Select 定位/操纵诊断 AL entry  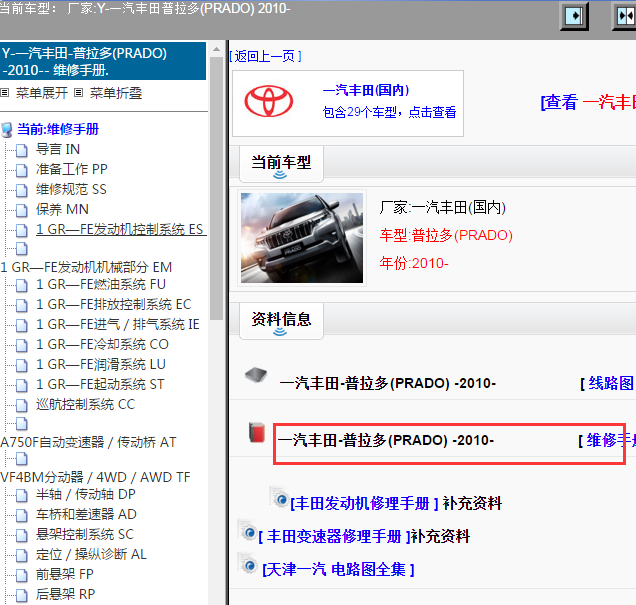click(91, 554)
